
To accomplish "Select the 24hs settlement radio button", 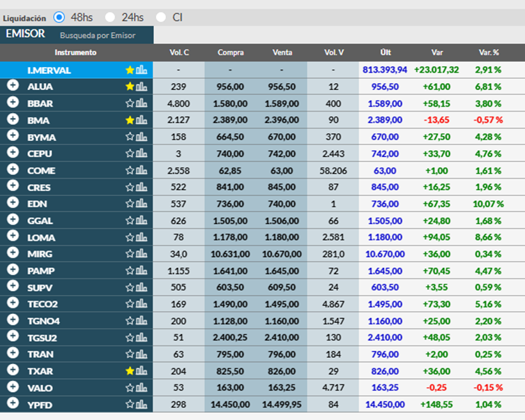I will (110, 17).
